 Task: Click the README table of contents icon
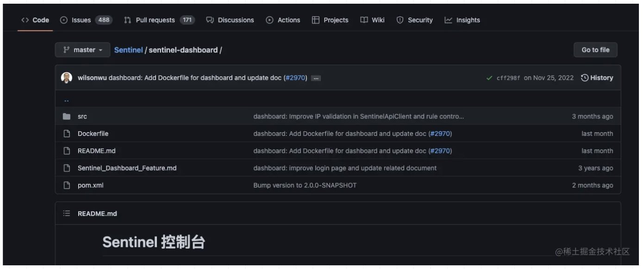click(x=67, y=214)
